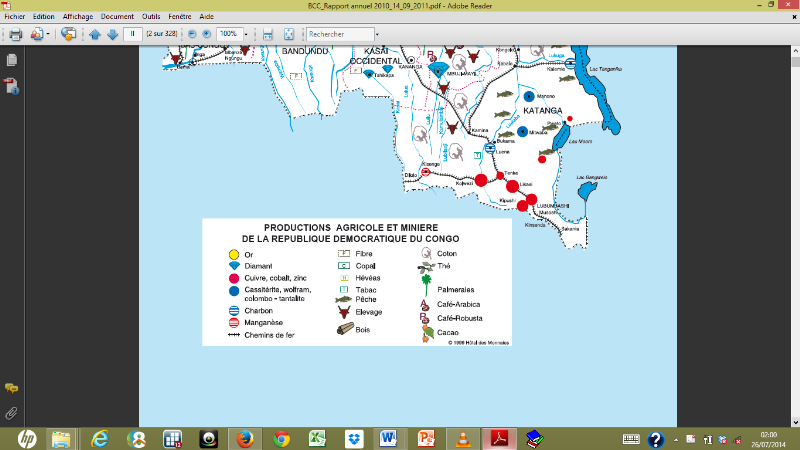The image size is (800, 450).
Task: Click the collaborate globe icon
Action: point(68,34)
